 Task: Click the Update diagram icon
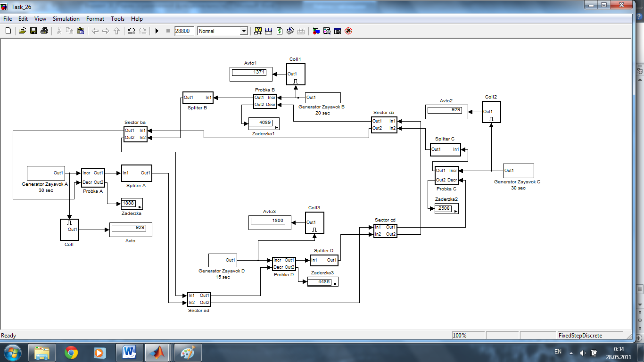(280, 31)
